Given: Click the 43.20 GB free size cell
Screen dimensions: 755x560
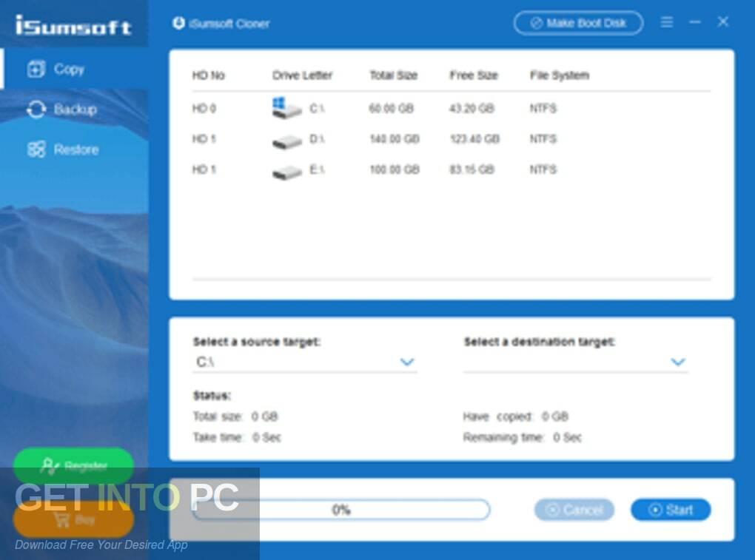Looking at the screenshot, I should (472, 108).
